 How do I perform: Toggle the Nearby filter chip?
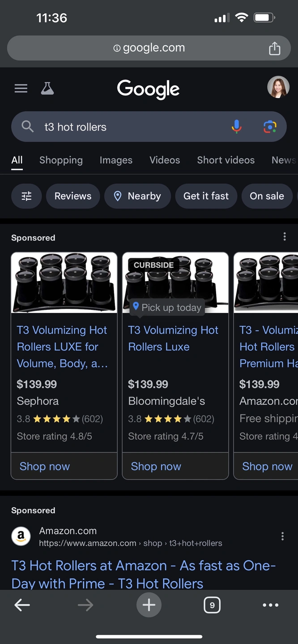(137, 196)
